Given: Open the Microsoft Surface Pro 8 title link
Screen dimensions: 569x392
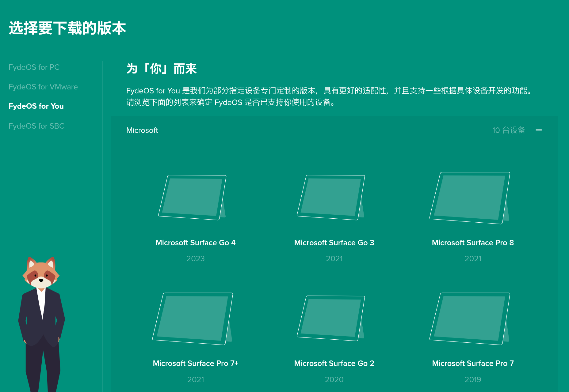Looking at the screenshot, I should pyautogui.click(x=473, y=243).
